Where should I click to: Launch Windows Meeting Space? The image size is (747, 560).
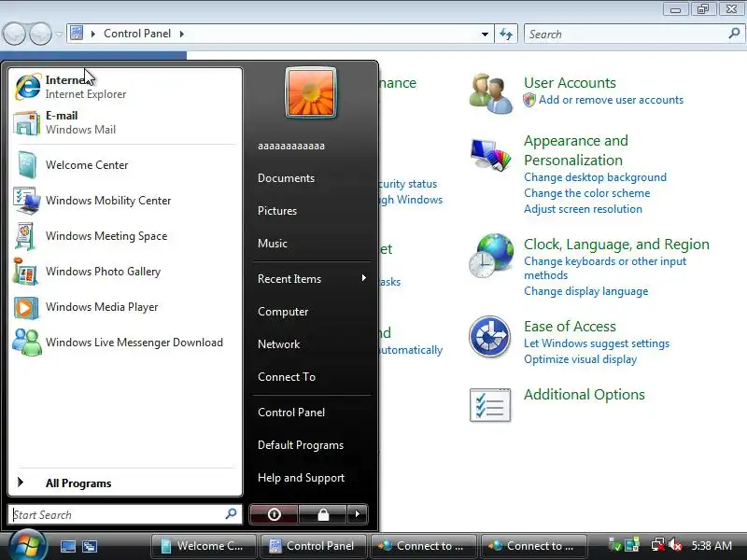(x=125, y=236)
